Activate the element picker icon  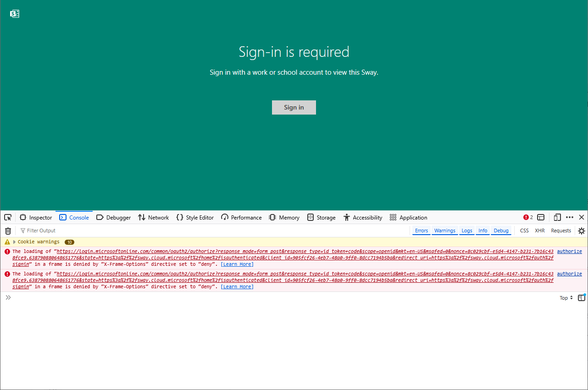pos(8,217)
